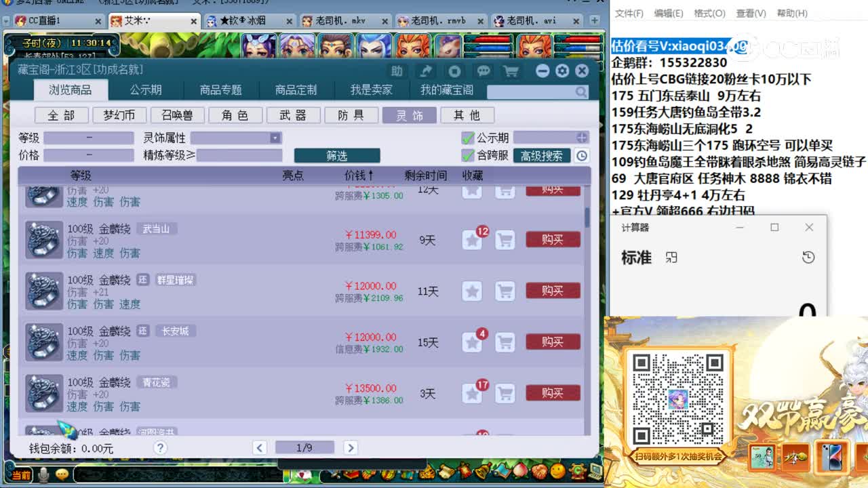Select 其他 category
Viewport: 868px width, 488px height.
467,115
